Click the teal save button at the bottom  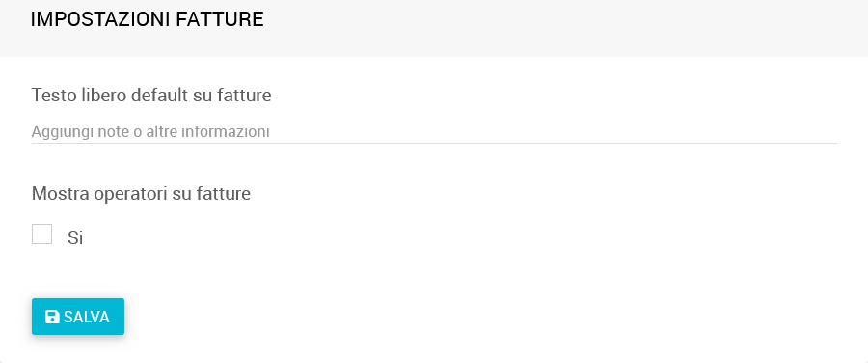click(x=78, y=317)
